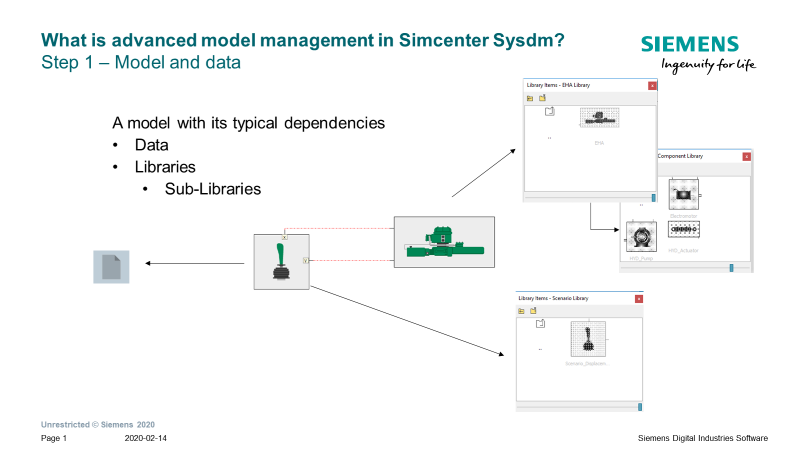
Task: Click the 'HYD_Actuator' label in Component Library
Action: tap(684, 251)
